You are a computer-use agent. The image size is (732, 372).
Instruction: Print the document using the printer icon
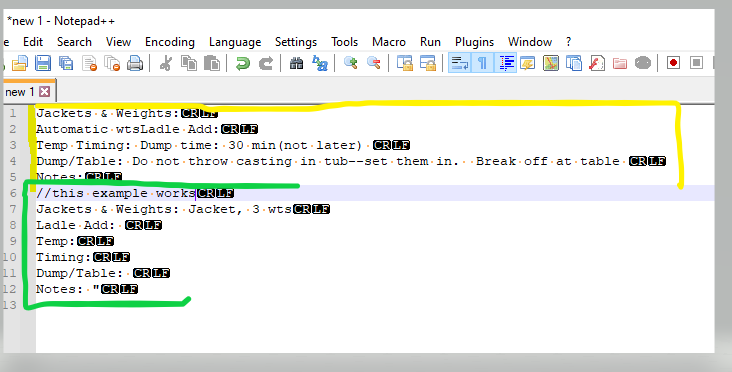click(135, 63)
